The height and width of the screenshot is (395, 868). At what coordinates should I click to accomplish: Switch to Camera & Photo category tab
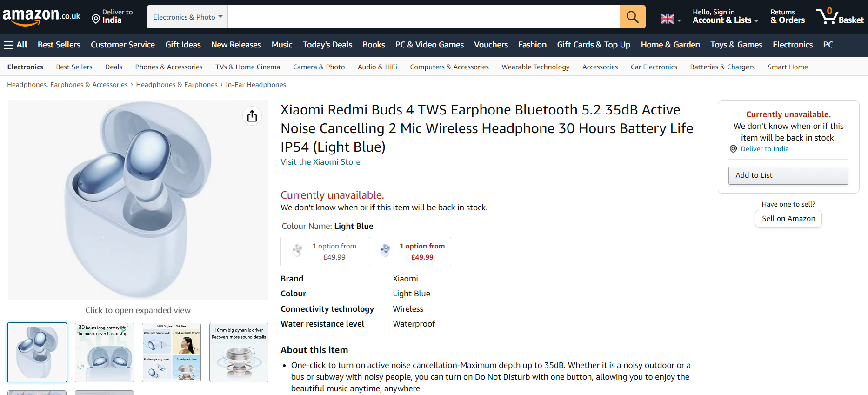tap(319, 67)
